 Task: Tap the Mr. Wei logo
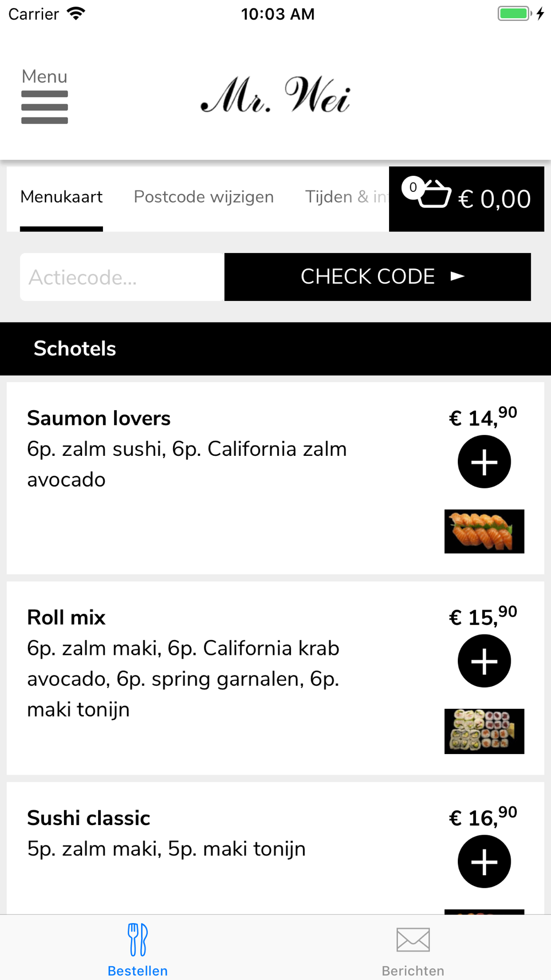275,95
